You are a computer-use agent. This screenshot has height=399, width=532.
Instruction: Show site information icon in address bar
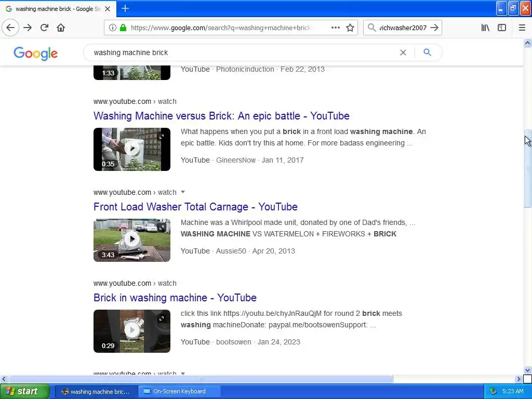point(112,28)
